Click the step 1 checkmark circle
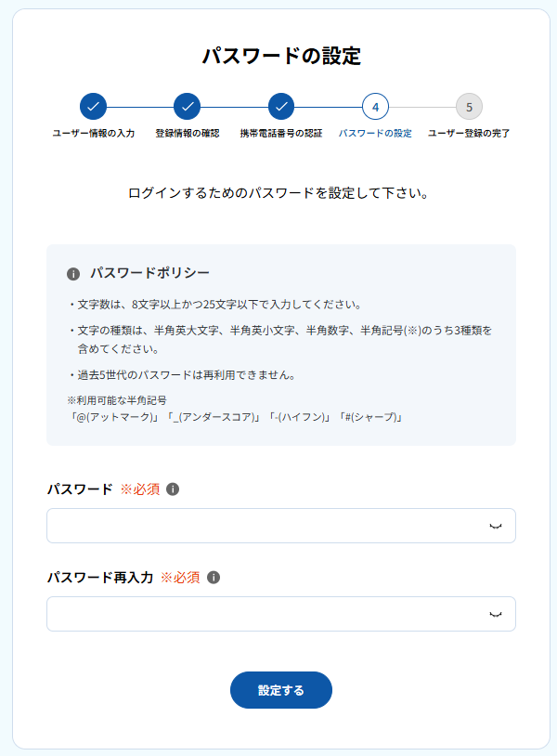 coord(93,107)
